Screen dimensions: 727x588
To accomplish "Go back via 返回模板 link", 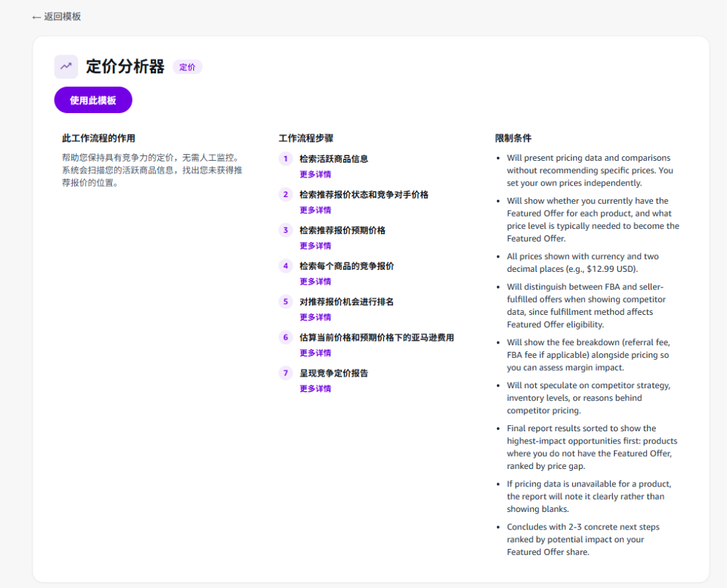I will (57, 17).
